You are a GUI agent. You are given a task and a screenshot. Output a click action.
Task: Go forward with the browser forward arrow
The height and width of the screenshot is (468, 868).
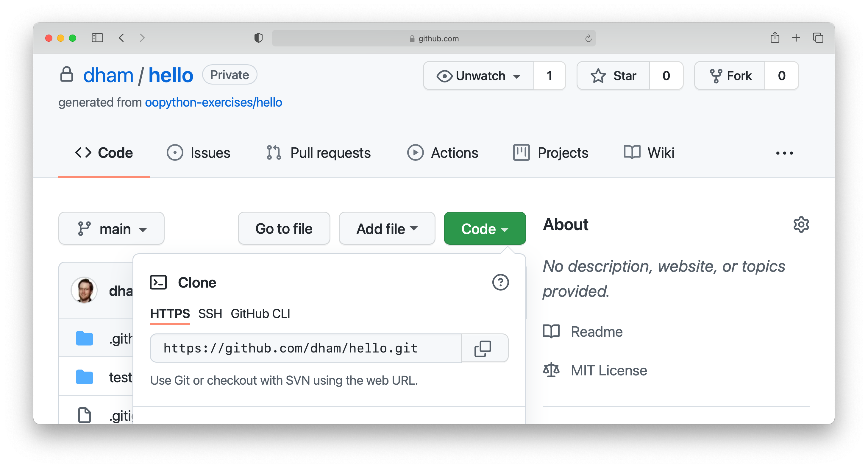[142, 38]
